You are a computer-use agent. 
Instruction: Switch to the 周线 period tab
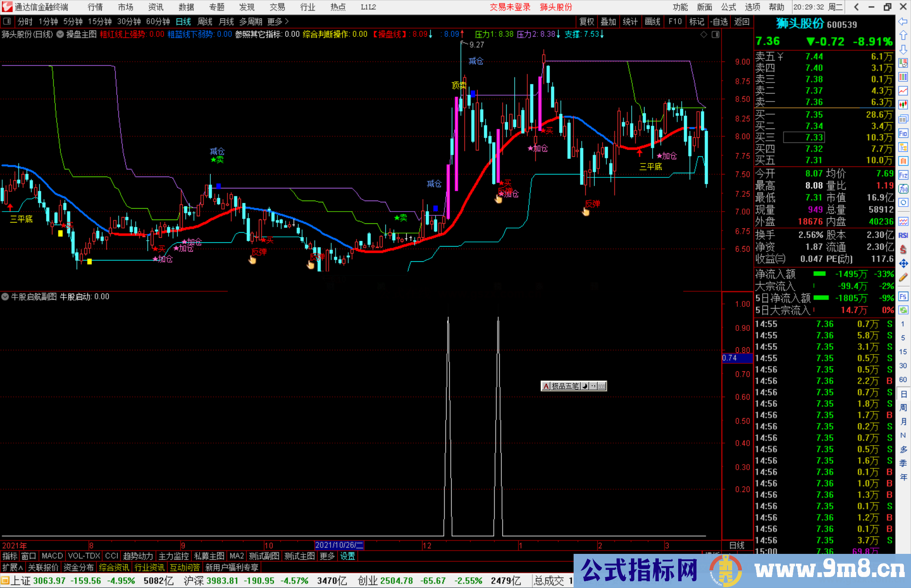205,21
